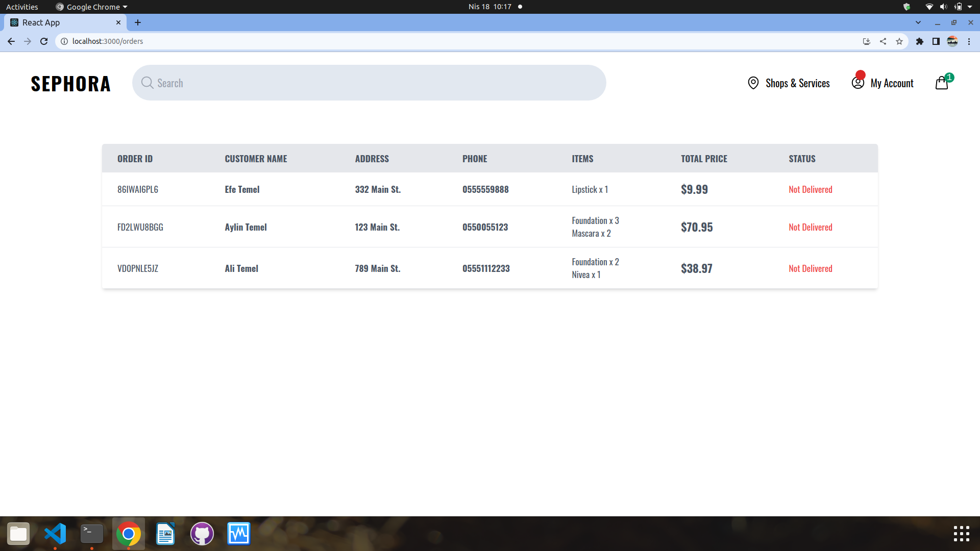The height and width of the screenshot is (551, 980).
Task: Click the location pin next to Shops & Services
Action: (753, 83)
